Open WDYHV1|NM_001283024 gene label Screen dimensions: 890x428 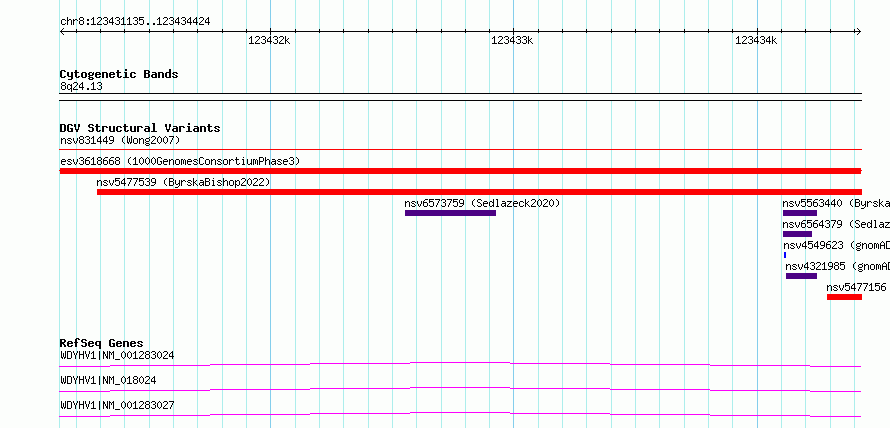pos(117,355)
